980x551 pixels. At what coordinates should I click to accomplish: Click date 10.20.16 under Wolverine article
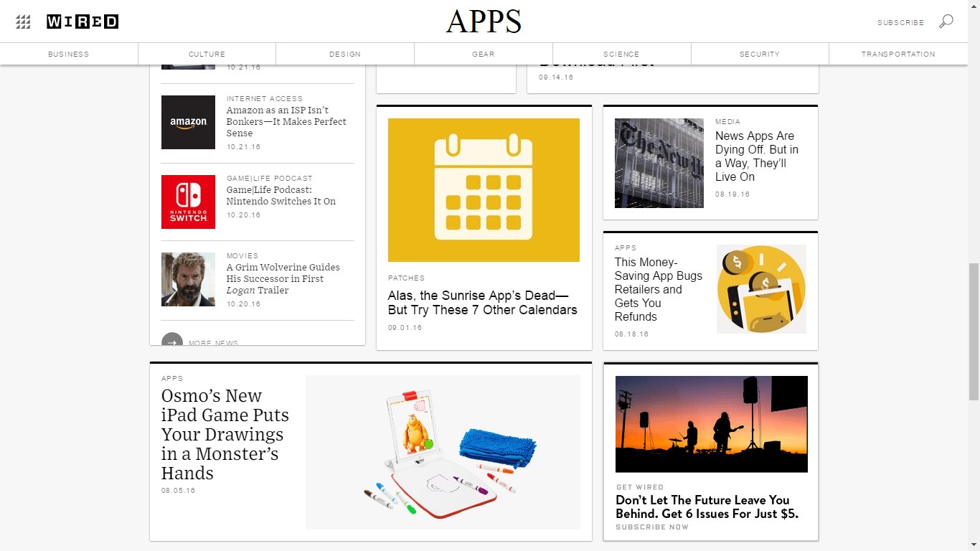244,303
